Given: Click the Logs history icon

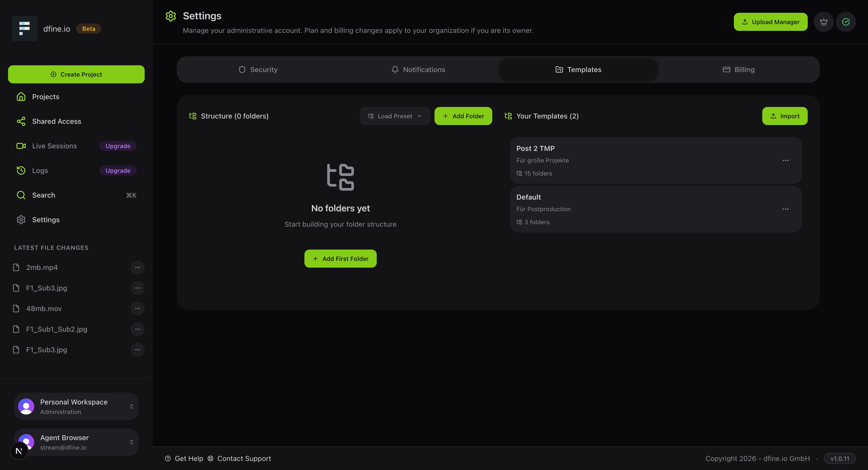Looking at the screenshot, I should click(21, 170).
